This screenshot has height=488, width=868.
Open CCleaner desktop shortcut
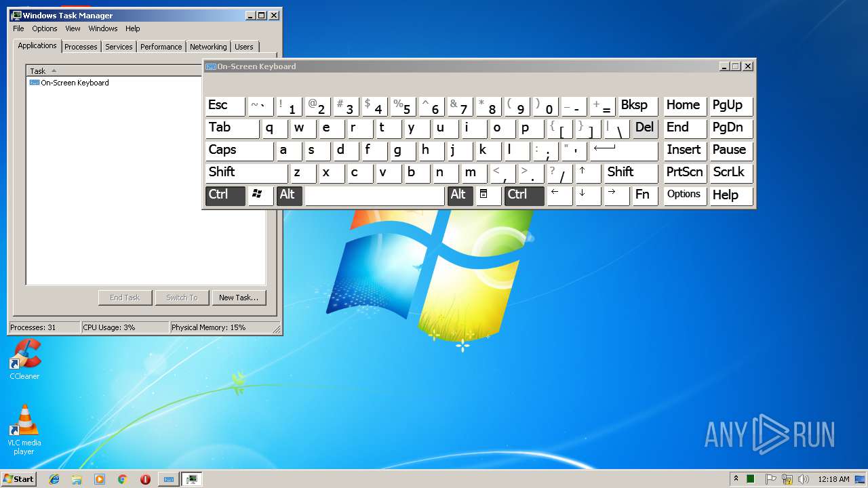point(24,359)
